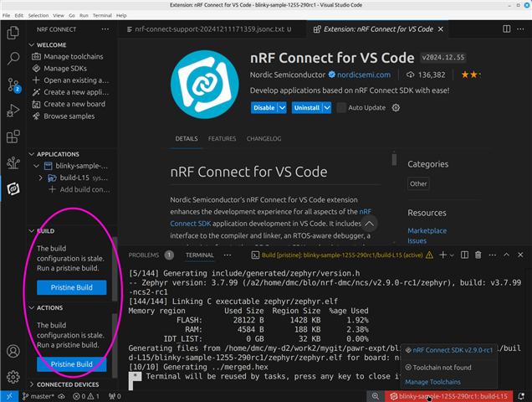The image size is (532, 402).
Task: Expand the build-L15 build configuration
Action: (41, 178)
